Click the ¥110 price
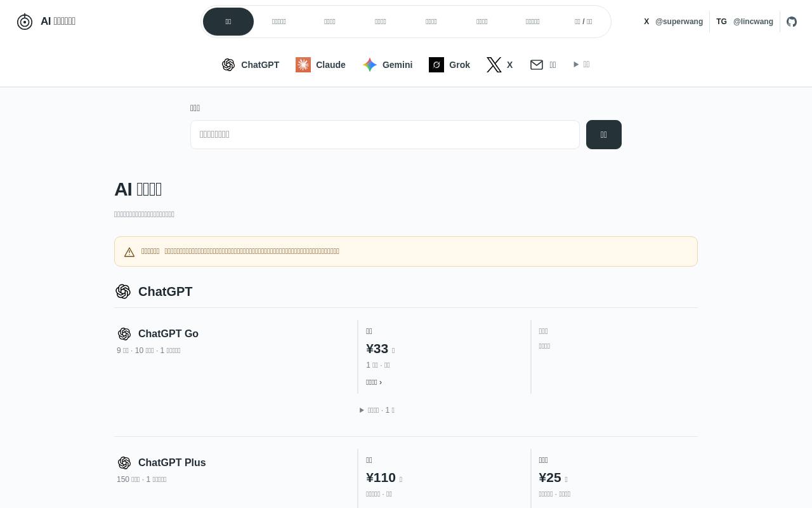Viewport: 812px width, 508px height. point(381,478)
